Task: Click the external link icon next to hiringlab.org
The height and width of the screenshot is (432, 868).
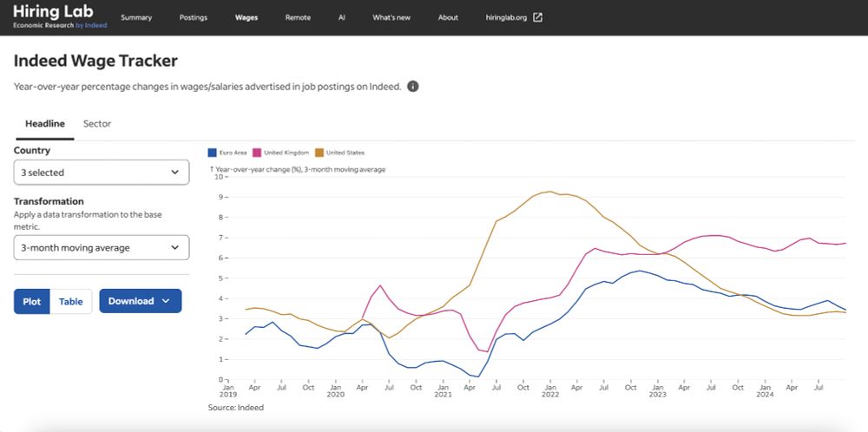Action: 537,17
